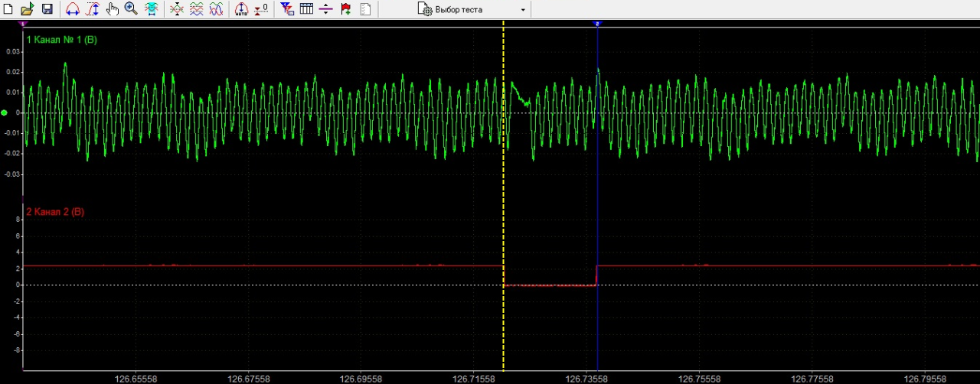980x384 pixels.
Task: Click the crossed-waves overlay icon
Action: (177, 9)
